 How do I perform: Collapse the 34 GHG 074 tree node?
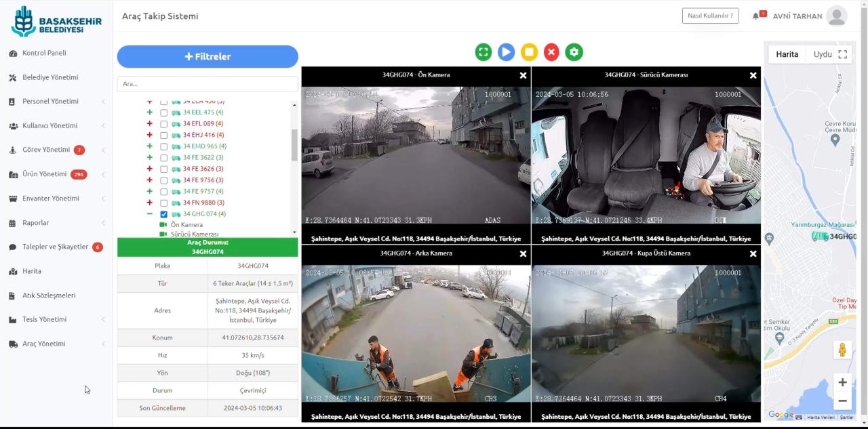pos(150,214)
